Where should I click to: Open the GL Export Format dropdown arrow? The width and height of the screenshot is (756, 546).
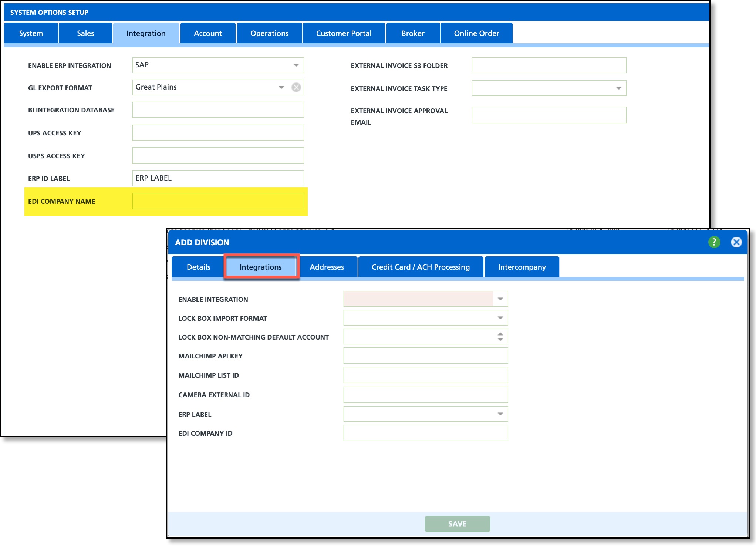point(281,87)
